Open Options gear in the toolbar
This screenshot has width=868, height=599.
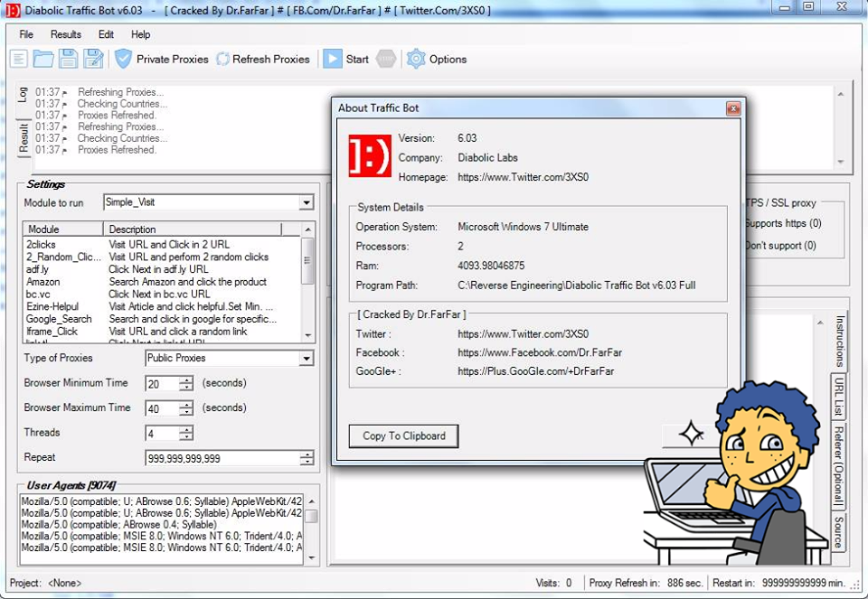[437, 59]
